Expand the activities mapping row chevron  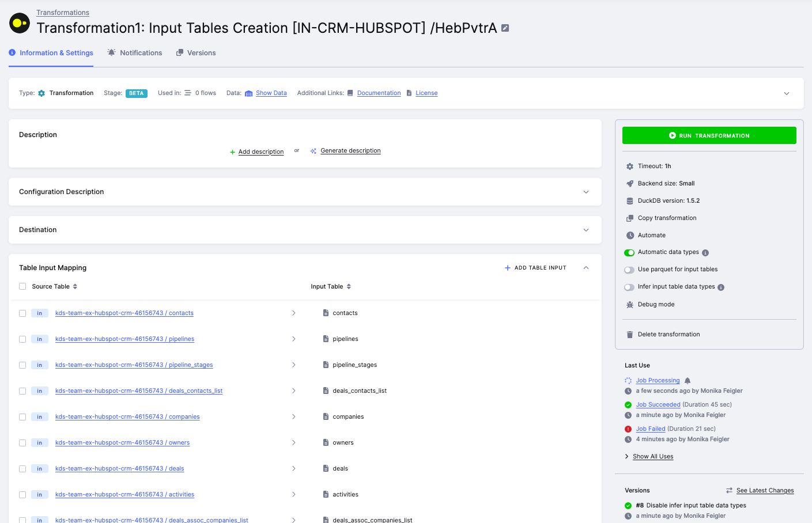click(x=293, y=495)
